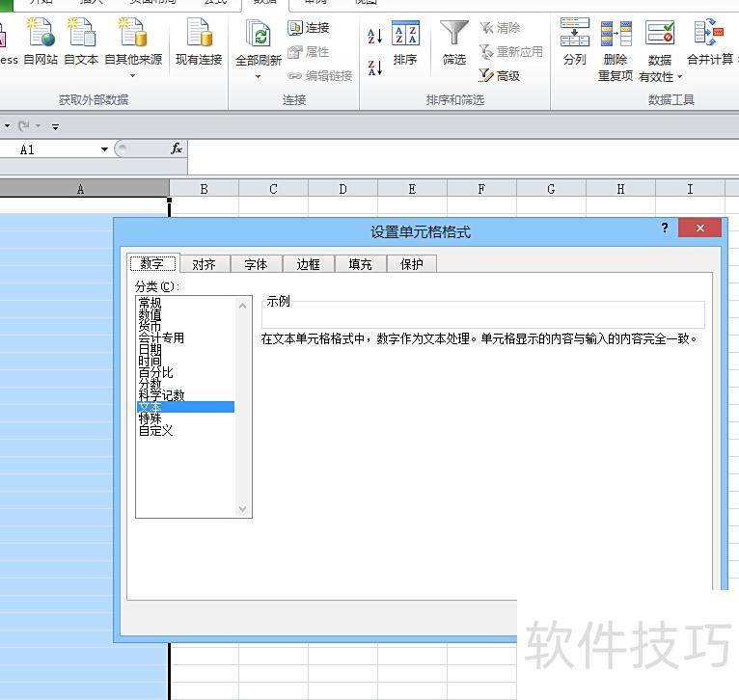Import data from text file (自文本)
Viewport: 739px width, 700px height.
[81, 41]
